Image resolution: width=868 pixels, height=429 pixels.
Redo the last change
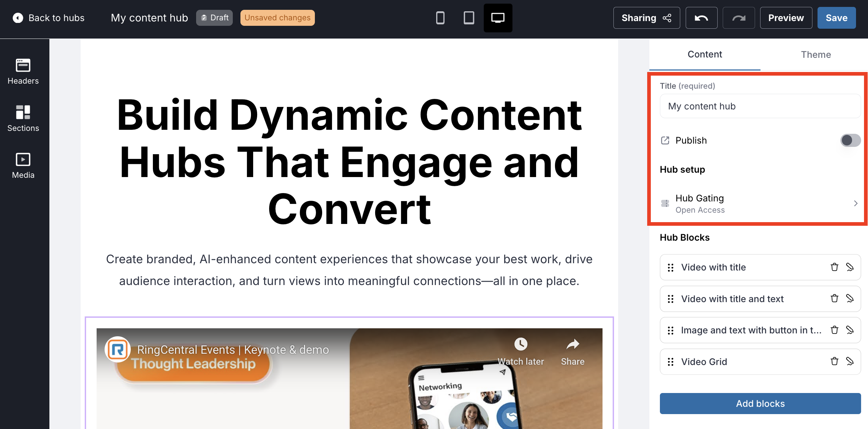click(738, 18)
